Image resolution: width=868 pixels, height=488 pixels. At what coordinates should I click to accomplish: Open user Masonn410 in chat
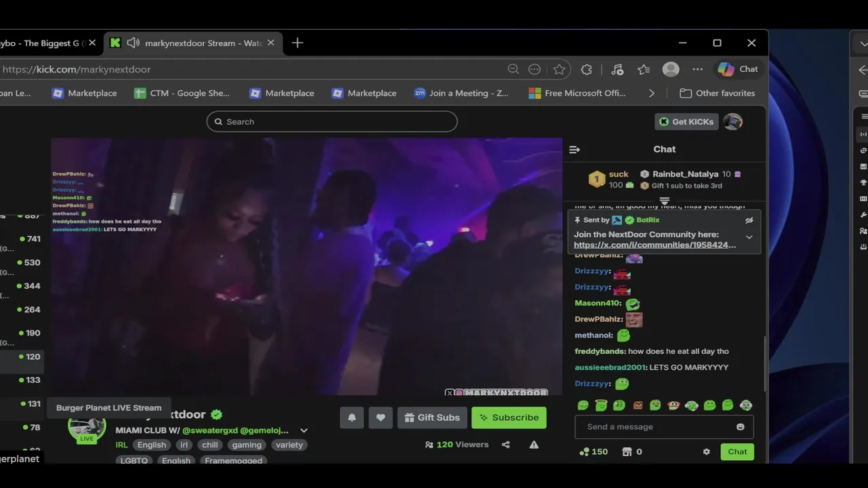tap(597, 303)
